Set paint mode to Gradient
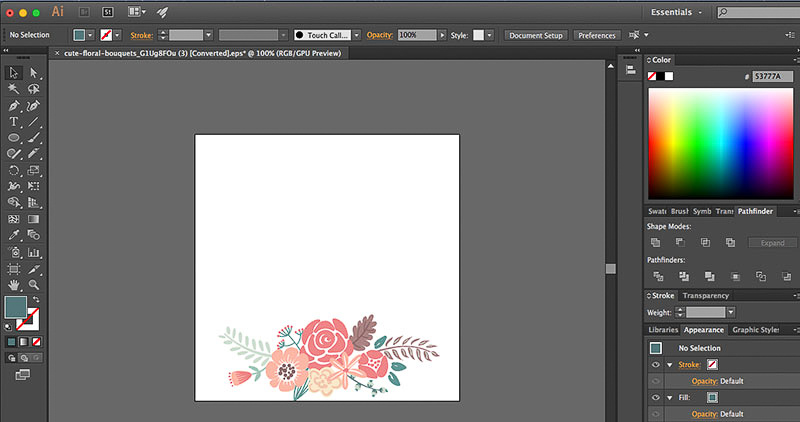 coord(24,342)
